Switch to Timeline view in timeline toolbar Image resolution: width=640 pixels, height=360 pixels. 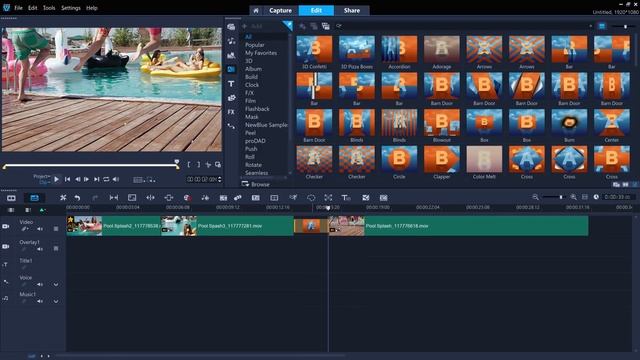tap(34, 198)
